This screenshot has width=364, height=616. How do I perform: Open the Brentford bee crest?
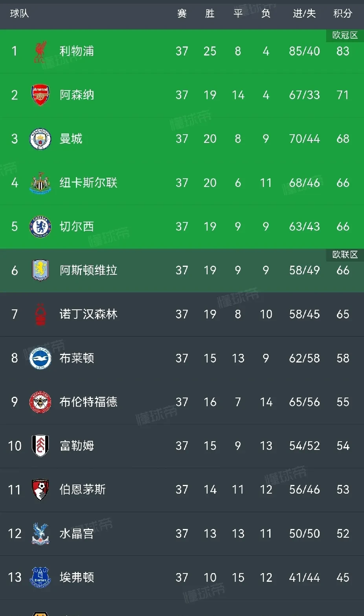(40, 402)
